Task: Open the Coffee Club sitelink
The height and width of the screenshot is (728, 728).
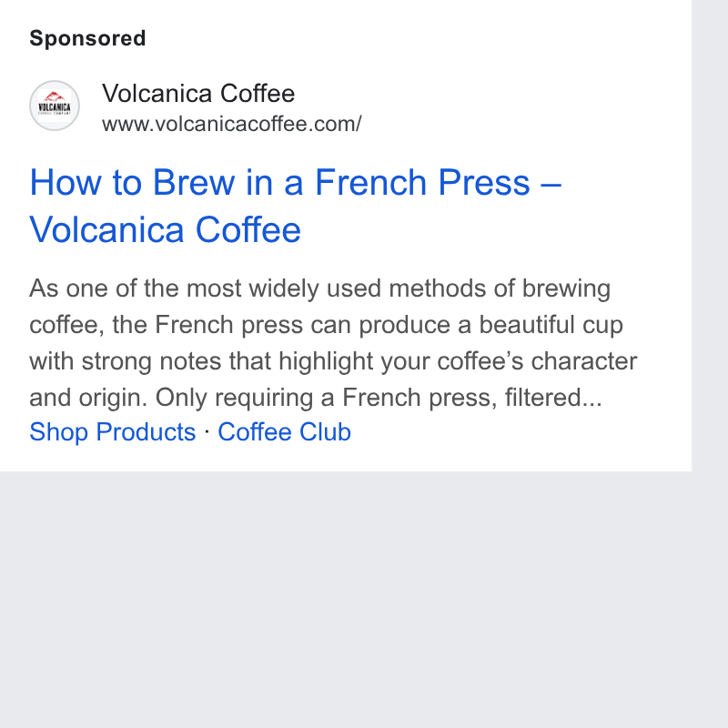Action: point(284,432)
